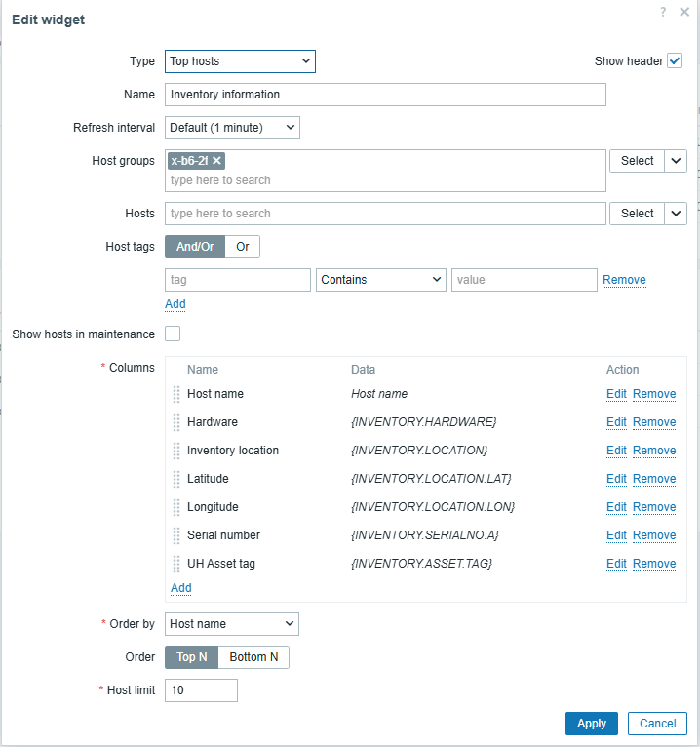Open the widget Type dropdown

coord(240,61)
